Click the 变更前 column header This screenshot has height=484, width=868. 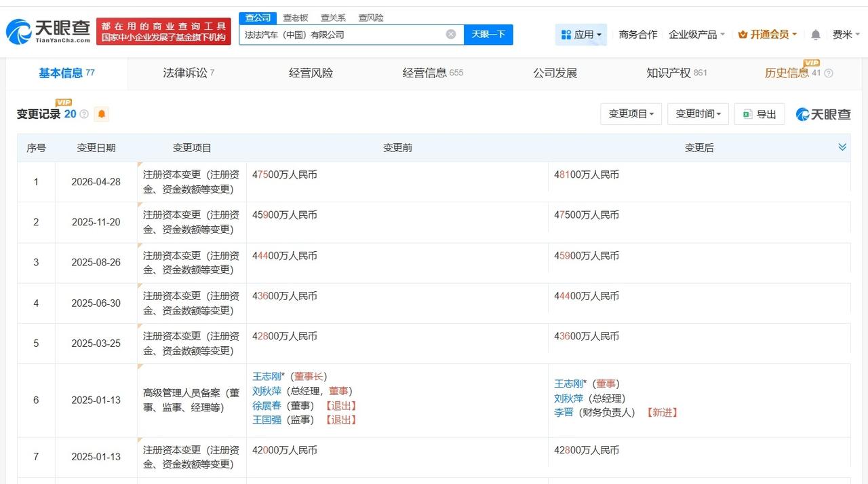pyautogui.click(x=397, y=147)
